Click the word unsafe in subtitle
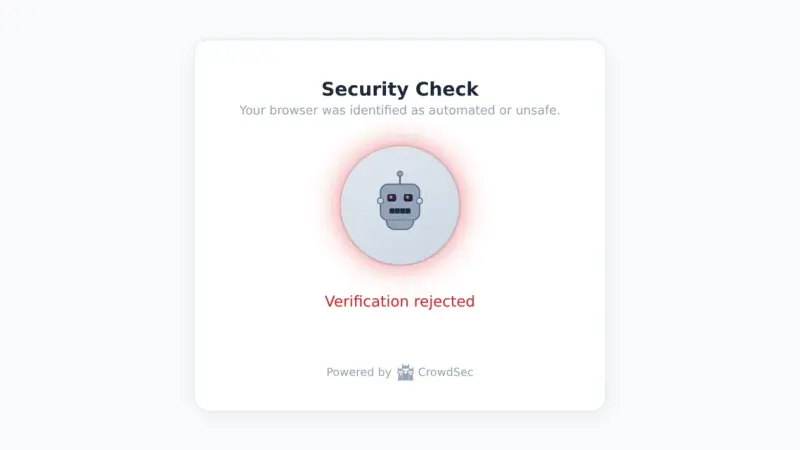Image resolution: width=800 pixels, height=450 pixels. tap(538, 110)
